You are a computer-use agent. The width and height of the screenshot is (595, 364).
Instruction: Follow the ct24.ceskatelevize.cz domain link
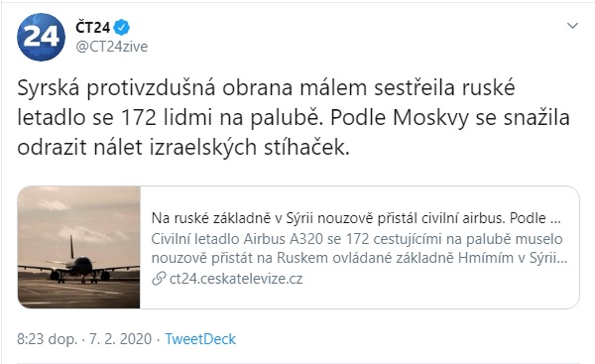coord(236,279)
